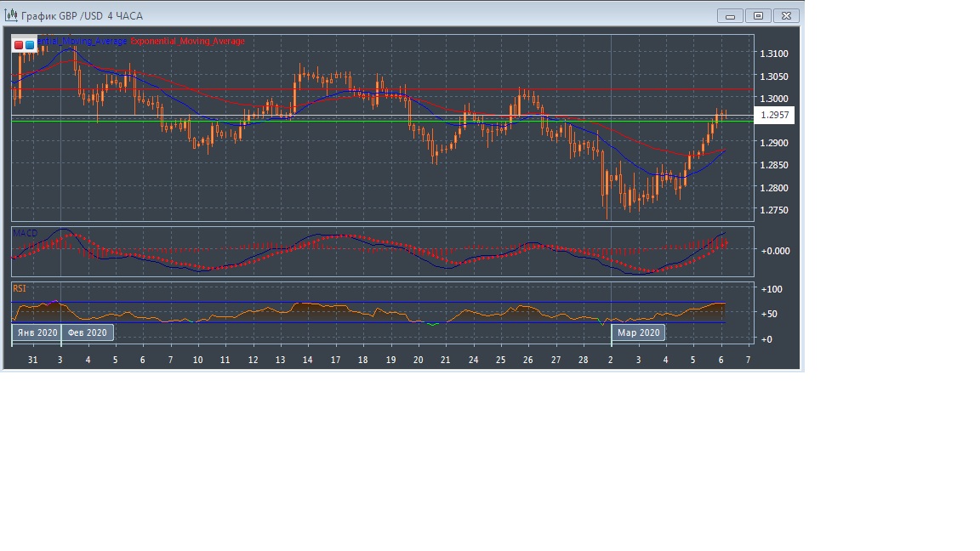Click the 1.3100 price axis label
980x551 pixels.
coord(774,54)
